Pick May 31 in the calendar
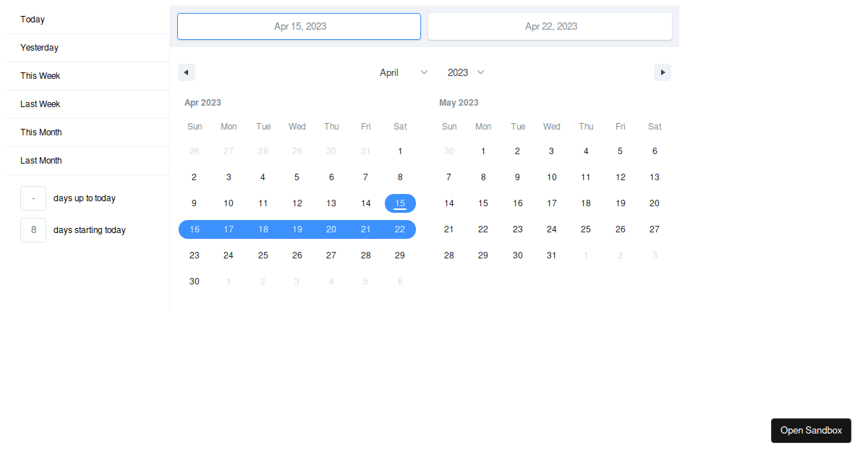868x456 pixels. pyautogui.click(x=551, y=256)
